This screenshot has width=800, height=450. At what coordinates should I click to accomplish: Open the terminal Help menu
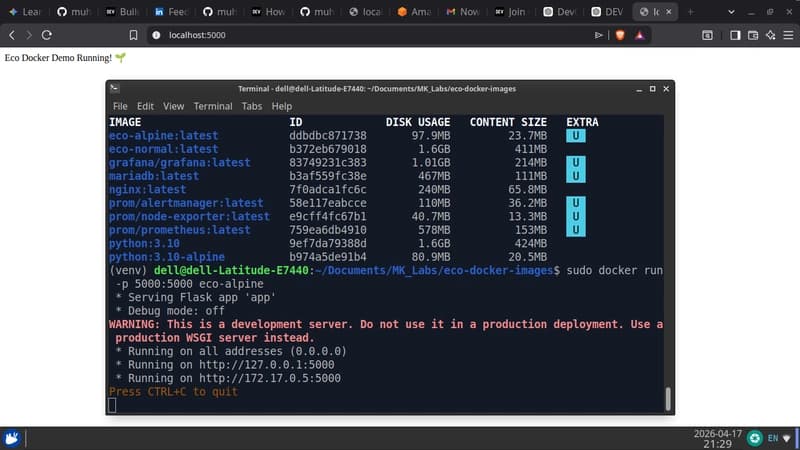282,106
